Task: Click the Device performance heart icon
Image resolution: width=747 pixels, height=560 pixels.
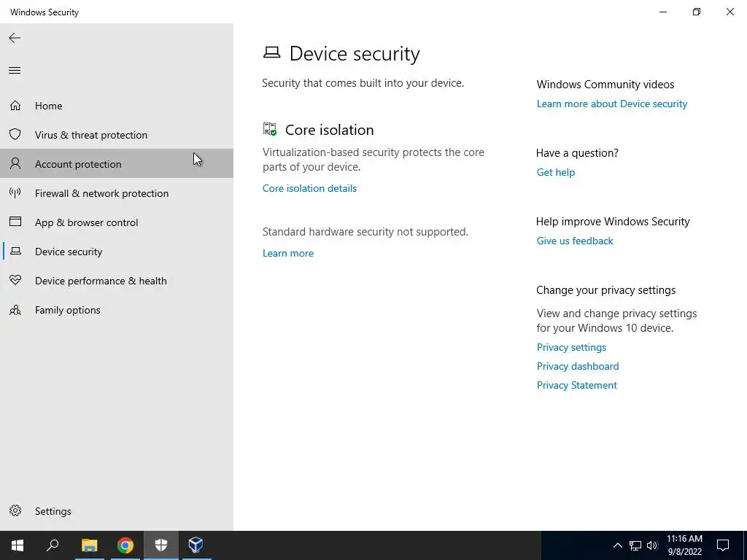Action: tap(15, 280)
